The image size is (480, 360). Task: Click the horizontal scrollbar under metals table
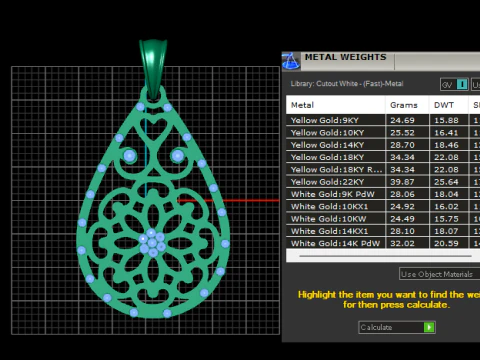pyautogui.click(x=385, y=256)
